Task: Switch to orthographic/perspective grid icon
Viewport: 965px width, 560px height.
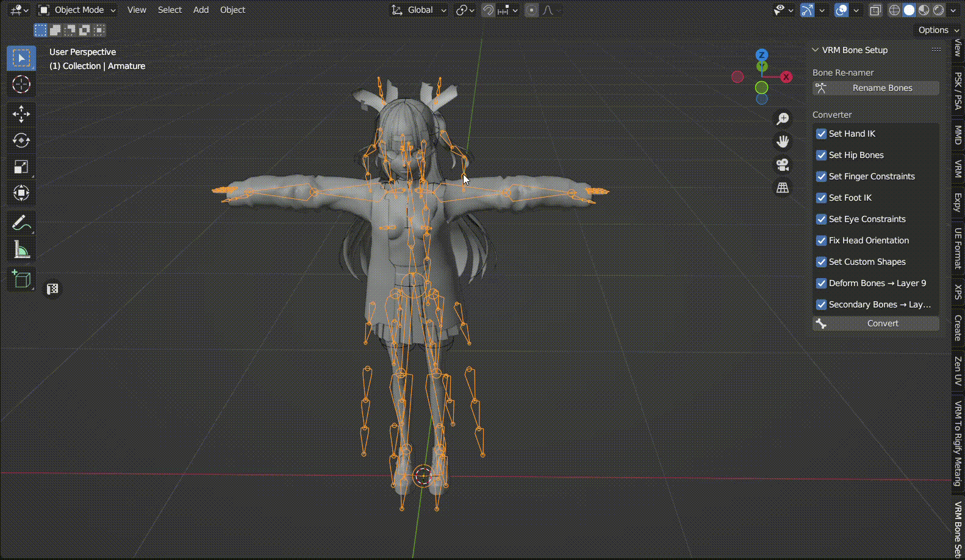Action: (783, 188)
